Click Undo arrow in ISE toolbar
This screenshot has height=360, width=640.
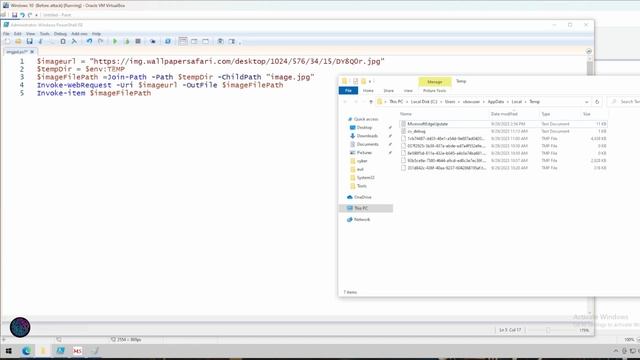pos(89,42)
